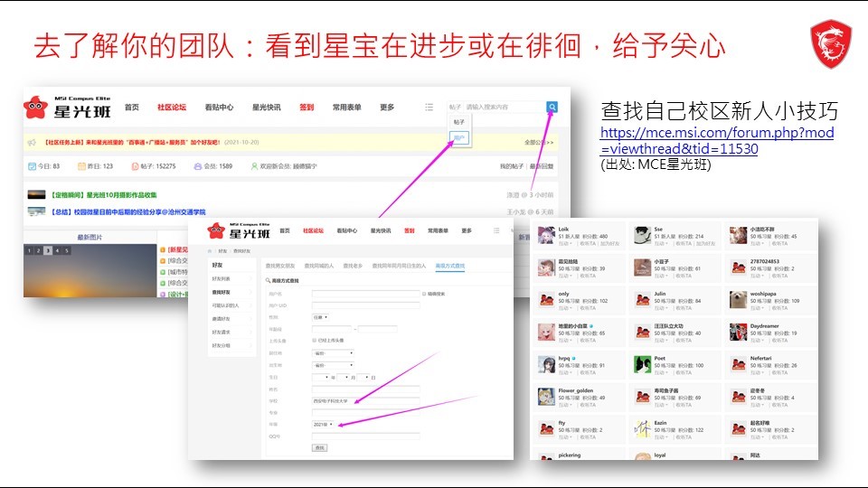Viewport: 868px width, 488px height.
Task: Open the 年级 2021级 dropdown
Action: [x=323, y=425]
